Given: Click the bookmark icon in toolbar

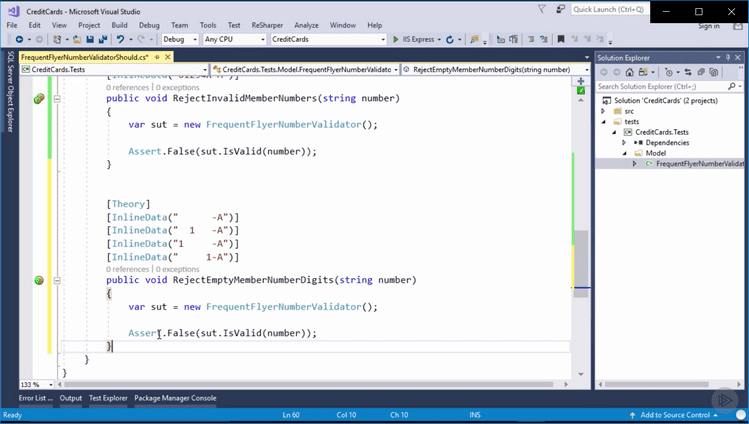Looking at the screenshot, I should pos(561,40).
